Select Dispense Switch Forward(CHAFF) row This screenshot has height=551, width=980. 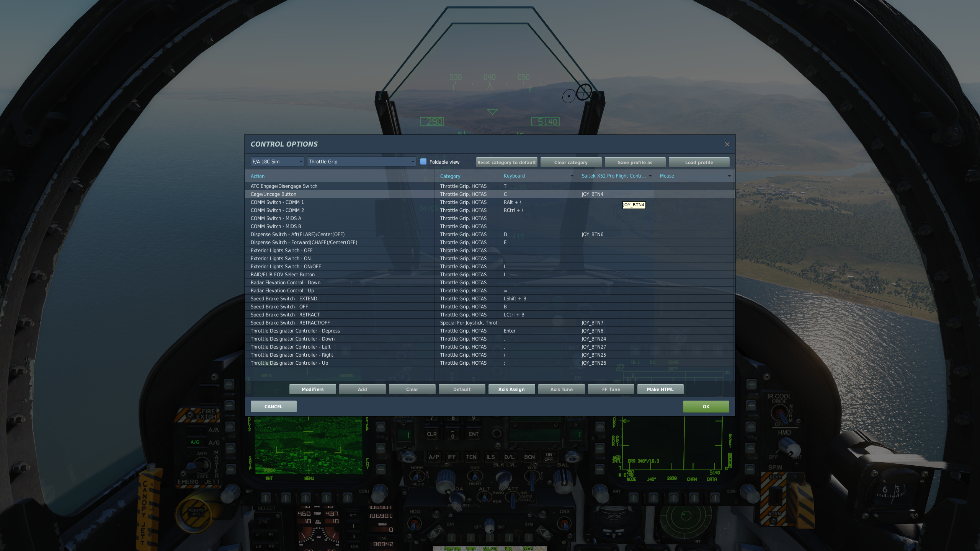pos(489,242)
